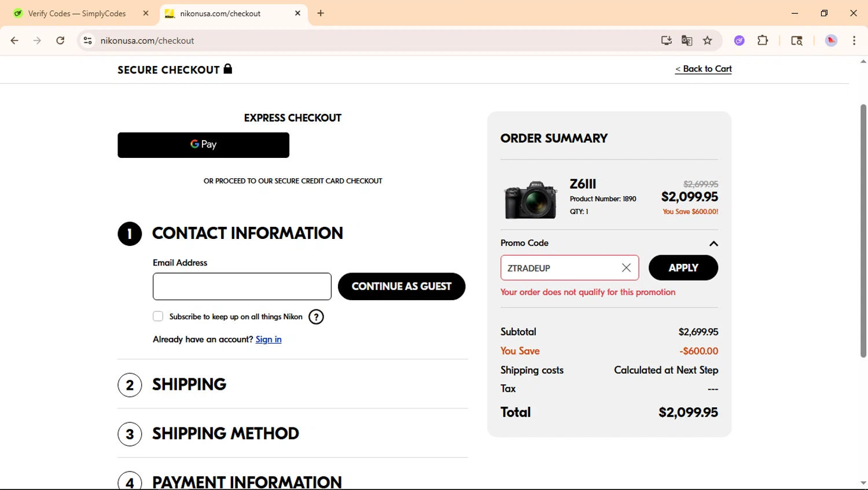Image resolution: width=868 pixels, height=490 pixels.
Task: Follow the Sign in link
Action: (x=269, y=340)
